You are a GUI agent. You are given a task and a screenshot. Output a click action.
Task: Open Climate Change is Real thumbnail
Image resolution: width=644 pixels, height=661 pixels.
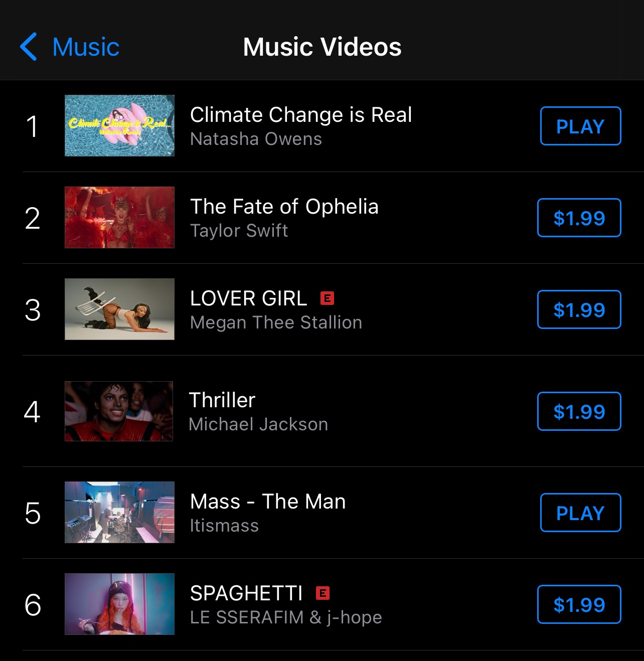pyautogui.click(x=119, y=126)
